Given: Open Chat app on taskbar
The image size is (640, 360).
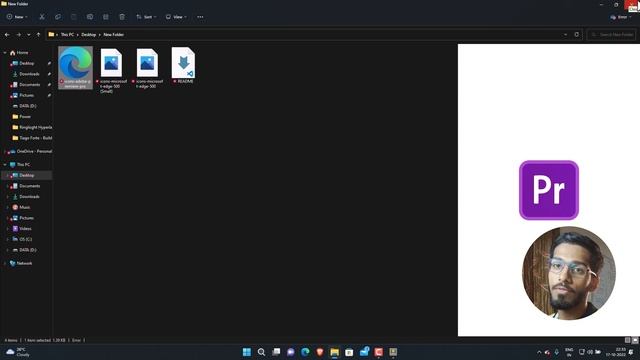Looking at the screenshot, I should point(291,352).
